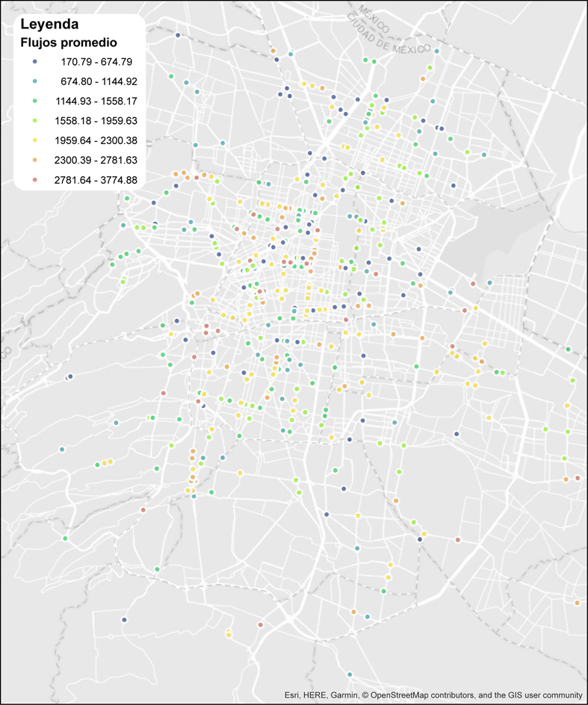Pick the lime legend dot for 1558.18 - 1959.63

[35, 119]
